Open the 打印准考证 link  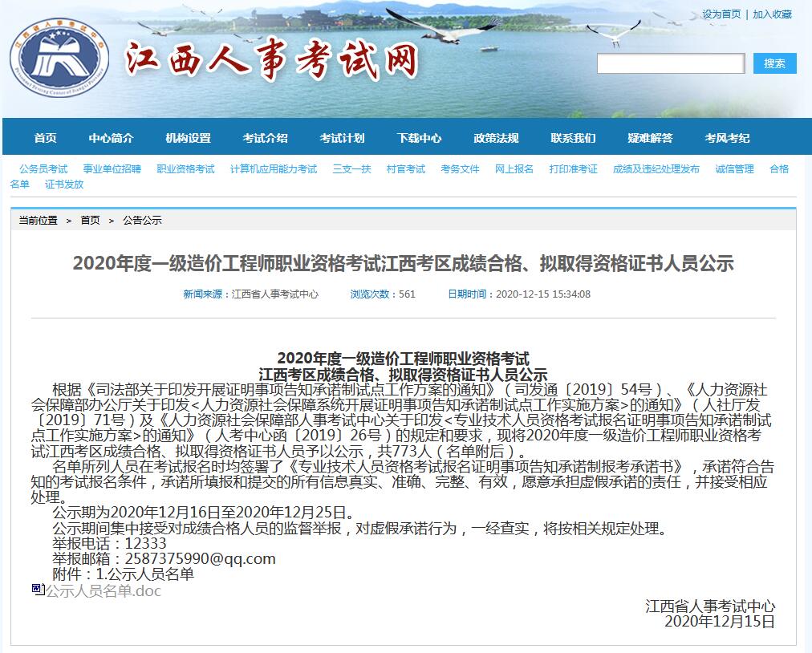point(573,169)
